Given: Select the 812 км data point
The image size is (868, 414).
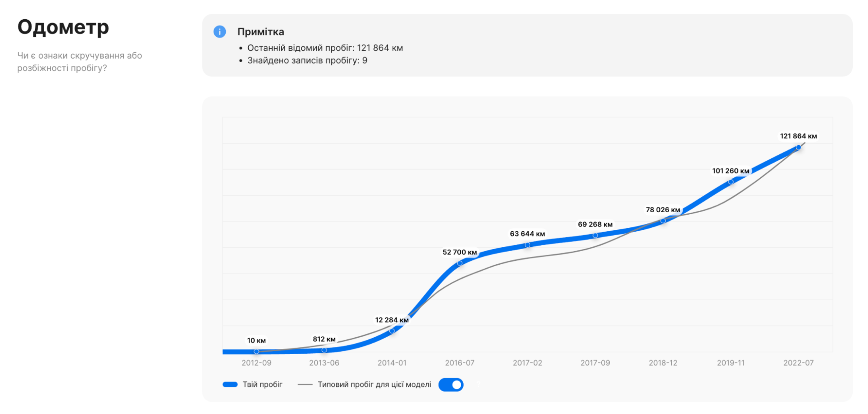Looking at the screenshot, I should tap(324, 350).
